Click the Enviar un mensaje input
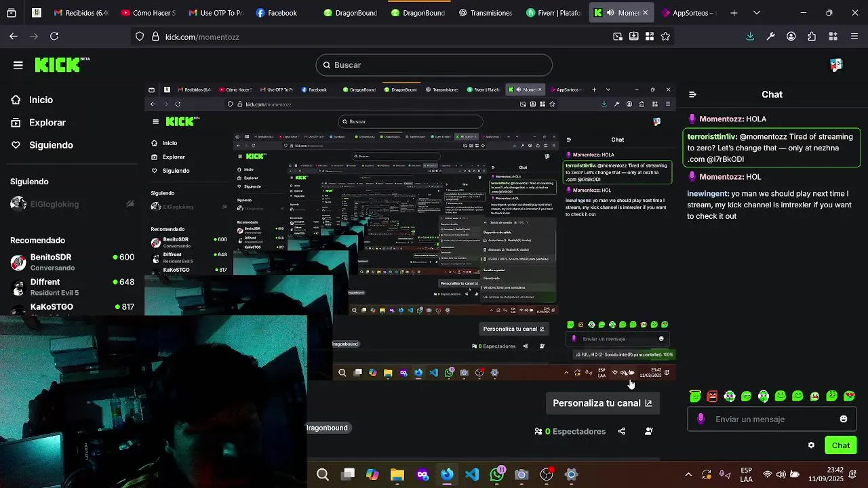The height and width of the screenshot is (488, 868). 772,419
